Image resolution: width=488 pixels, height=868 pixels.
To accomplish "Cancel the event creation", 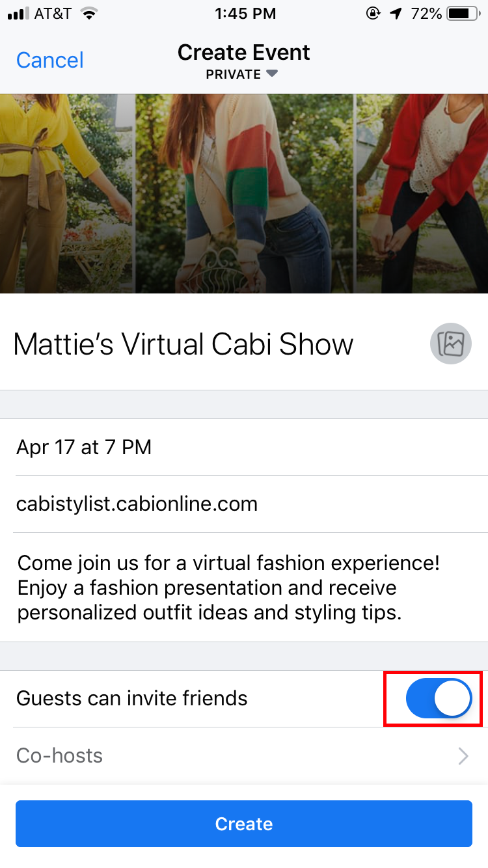I will tap(50, 60).
